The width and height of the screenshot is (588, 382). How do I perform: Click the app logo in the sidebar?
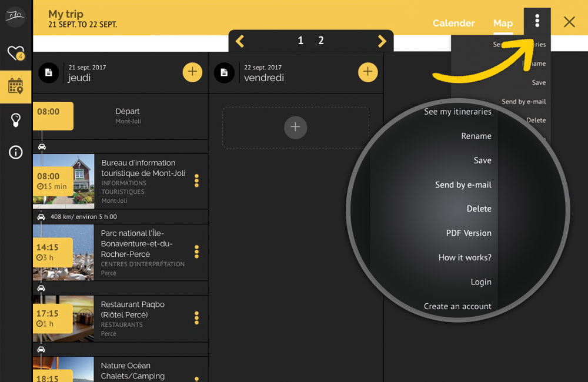click(15, 16)
